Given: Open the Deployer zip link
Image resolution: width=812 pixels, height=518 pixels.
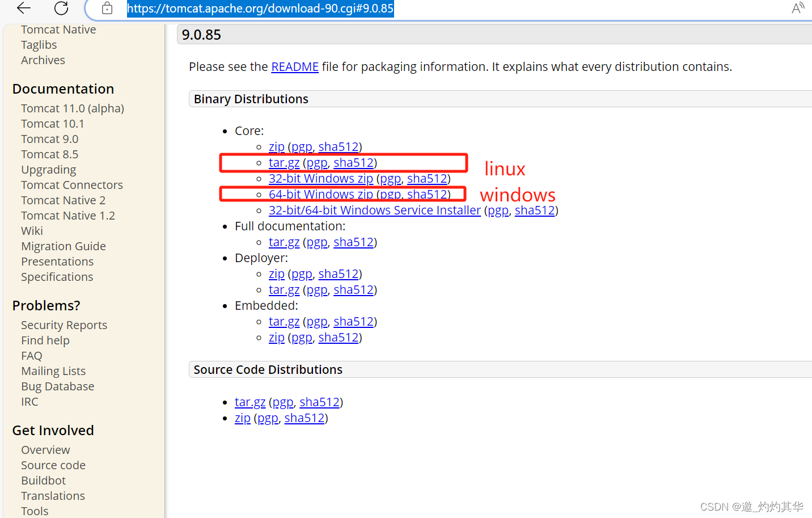Looking at the screenshot, I should click(x=276, y=273).
